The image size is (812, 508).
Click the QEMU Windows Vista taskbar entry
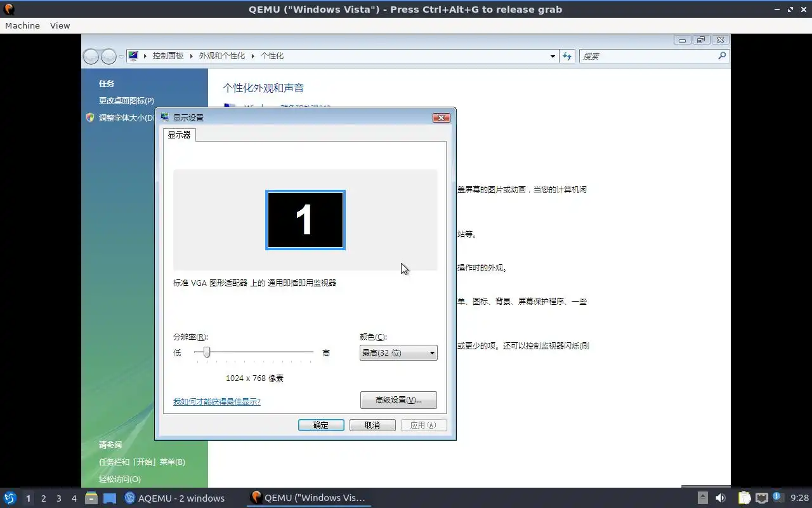(308, 498)
